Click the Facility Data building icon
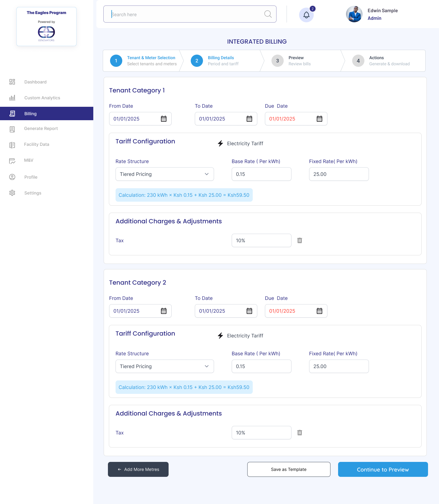439x504 pixels. 12,145
